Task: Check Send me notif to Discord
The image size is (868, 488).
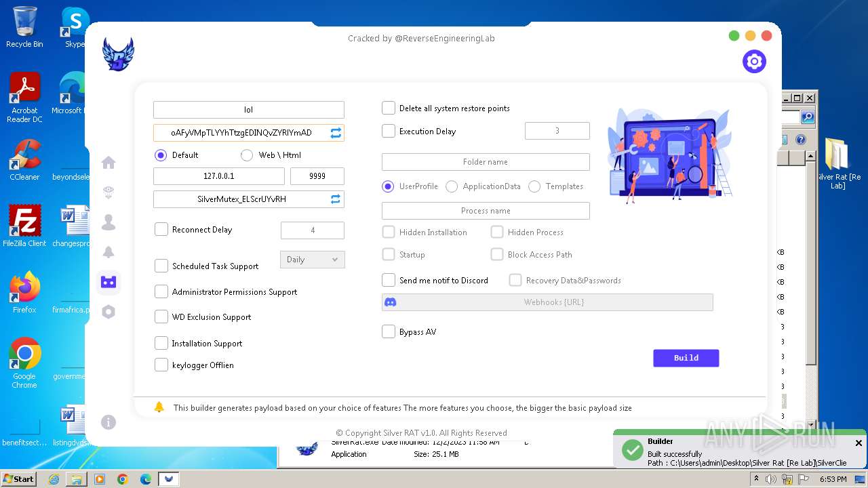Action: 389,280
